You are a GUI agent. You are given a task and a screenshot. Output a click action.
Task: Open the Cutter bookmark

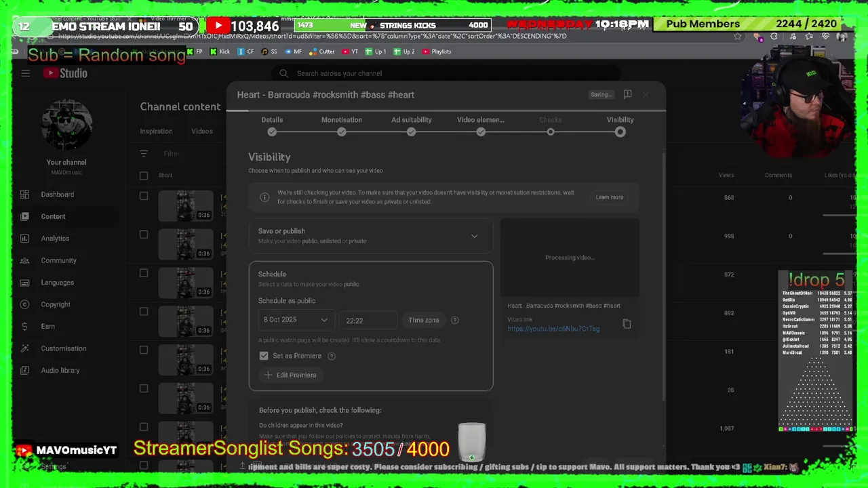coord(322,52)
